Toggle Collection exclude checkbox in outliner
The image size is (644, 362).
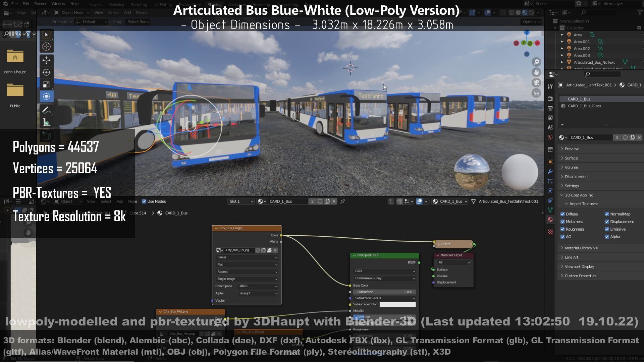[x=639, y=28]
